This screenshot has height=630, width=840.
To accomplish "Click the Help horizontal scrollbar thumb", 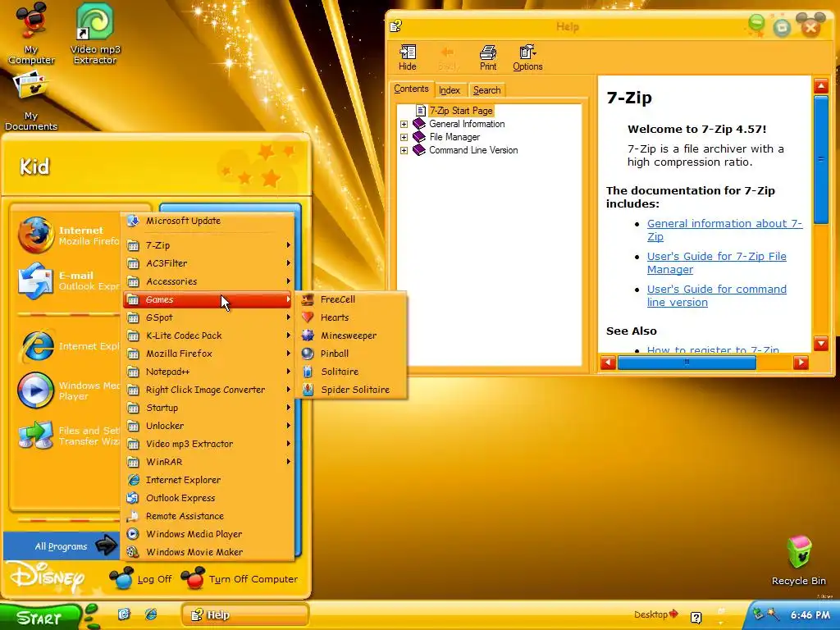I will (687, 363).
